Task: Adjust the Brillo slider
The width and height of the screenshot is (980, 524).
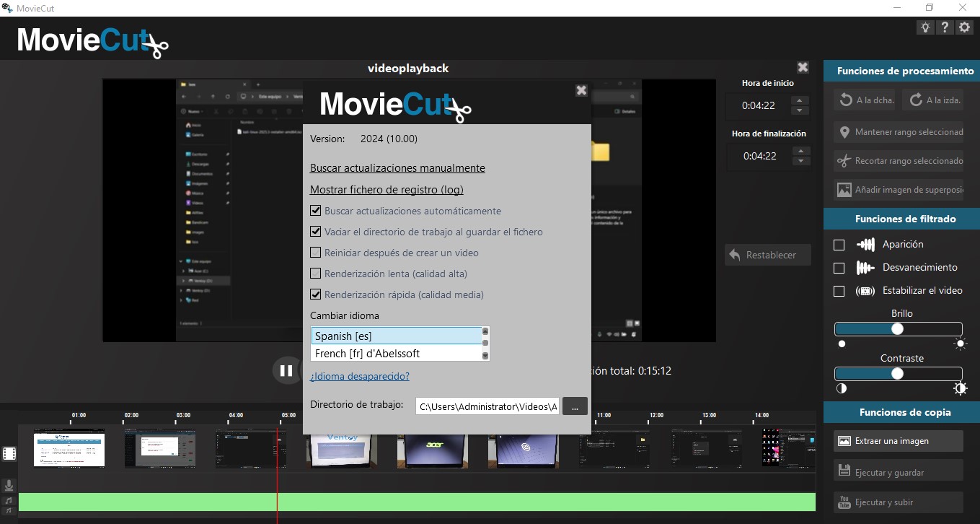Action: [899, 328]
